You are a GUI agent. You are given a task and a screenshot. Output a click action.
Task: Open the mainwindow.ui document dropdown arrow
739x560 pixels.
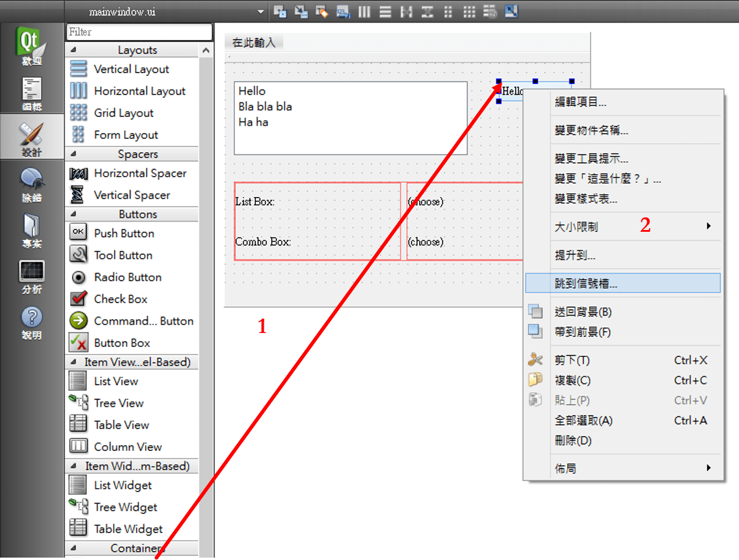[260, 11]
